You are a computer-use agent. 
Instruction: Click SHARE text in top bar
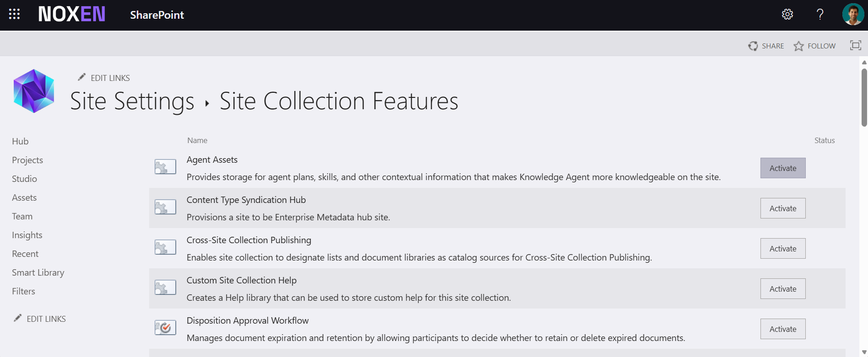tap(773, 46)
